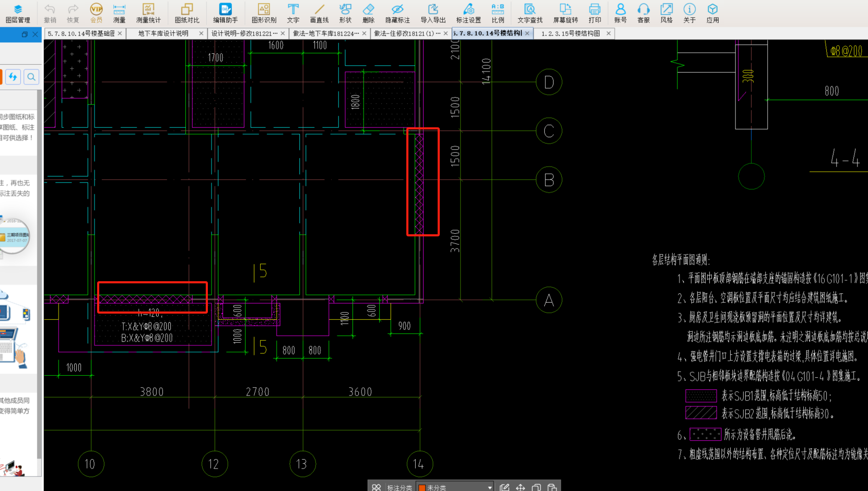Select the 画直线 draw line tool

pos(319,14)
